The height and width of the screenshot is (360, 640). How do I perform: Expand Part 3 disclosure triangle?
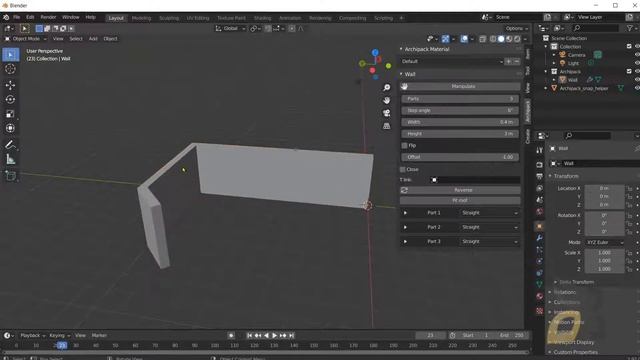(x=405, y=242)
